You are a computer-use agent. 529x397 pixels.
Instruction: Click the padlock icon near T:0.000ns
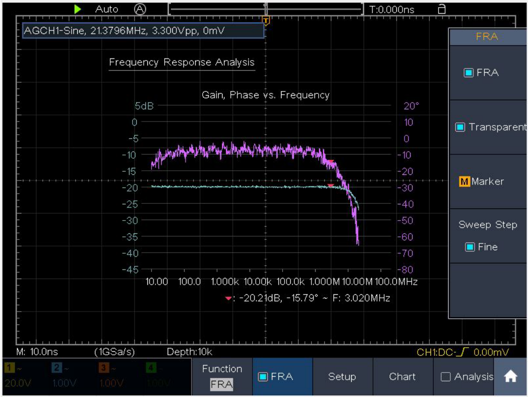441,9
